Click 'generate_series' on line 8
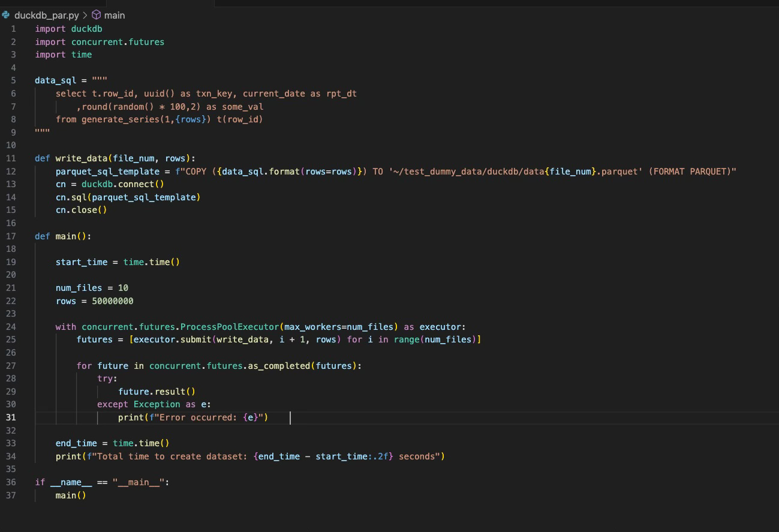Image resolution: width=779 pixels, height=532 pixels. [121, 119]
